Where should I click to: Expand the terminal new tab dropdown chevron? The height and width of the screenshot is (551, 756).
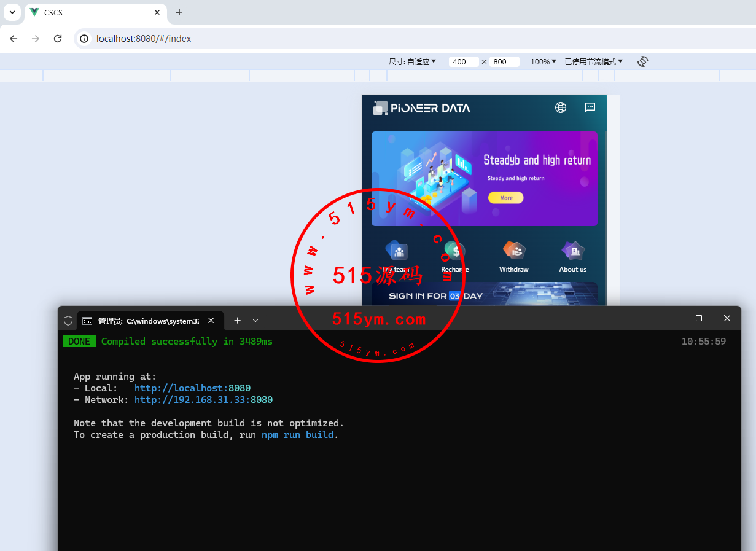click(x=255, y=320)
